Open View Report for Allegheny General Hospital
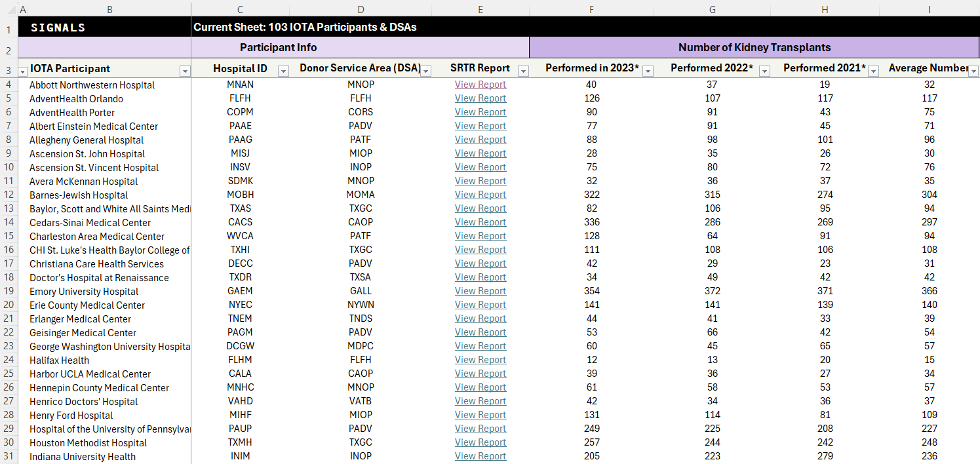This screenshot has width=980, height=464. (480, 140)
